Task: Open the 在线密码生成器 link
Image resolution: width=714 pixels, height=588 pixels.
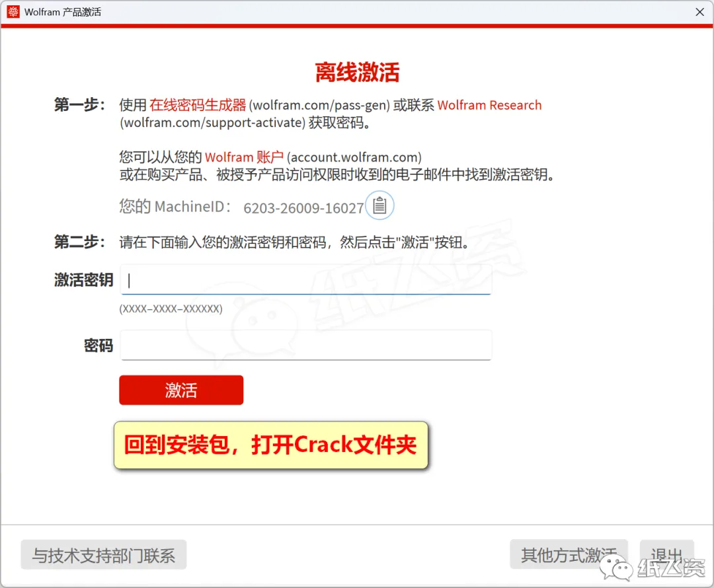Action: tap(198, 105)
